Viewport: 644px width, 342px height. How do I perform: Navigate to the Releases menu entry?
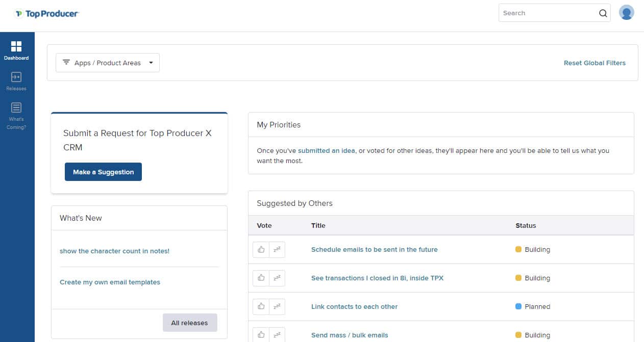(x=16, y=82)
